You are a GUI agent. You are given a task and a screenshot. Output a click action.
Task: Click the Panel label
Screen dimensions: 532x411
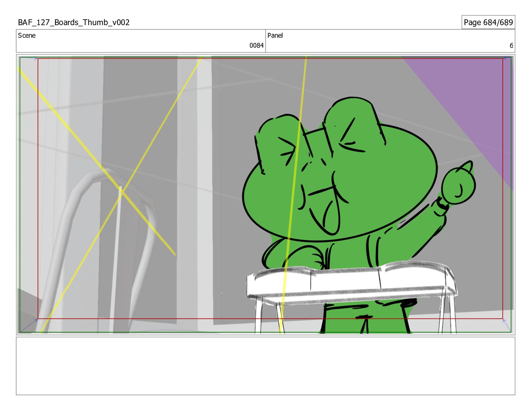pos(275,35)
